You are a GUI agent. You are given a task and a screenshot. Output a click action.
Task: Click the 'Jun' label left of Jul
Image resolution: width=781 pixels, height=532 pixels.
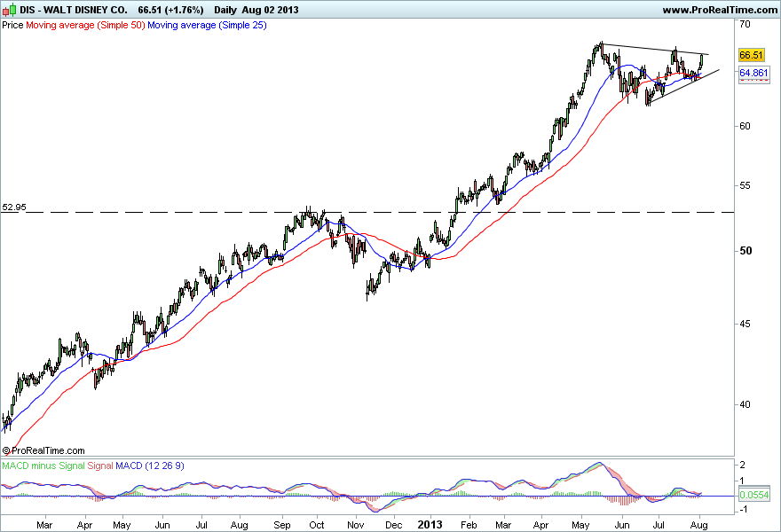tap(162, 525)
